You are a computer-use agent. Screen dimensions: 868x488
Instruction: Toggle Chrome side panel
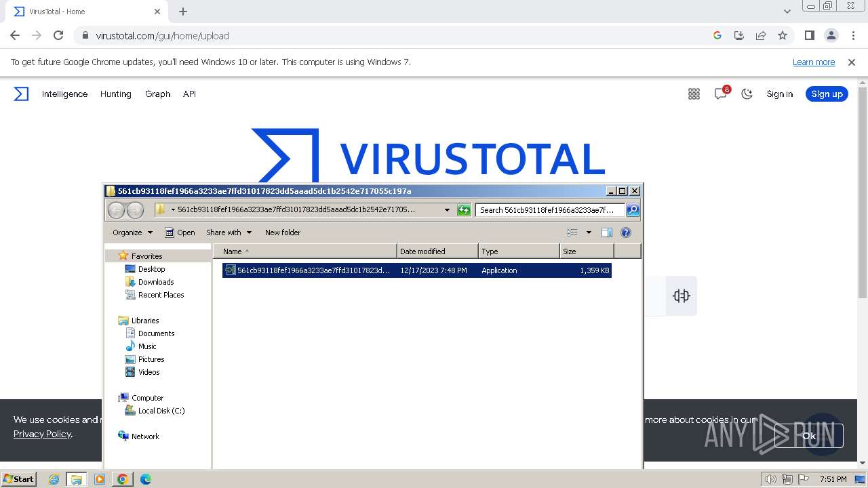pyautogui.click(x=810, y=35)
